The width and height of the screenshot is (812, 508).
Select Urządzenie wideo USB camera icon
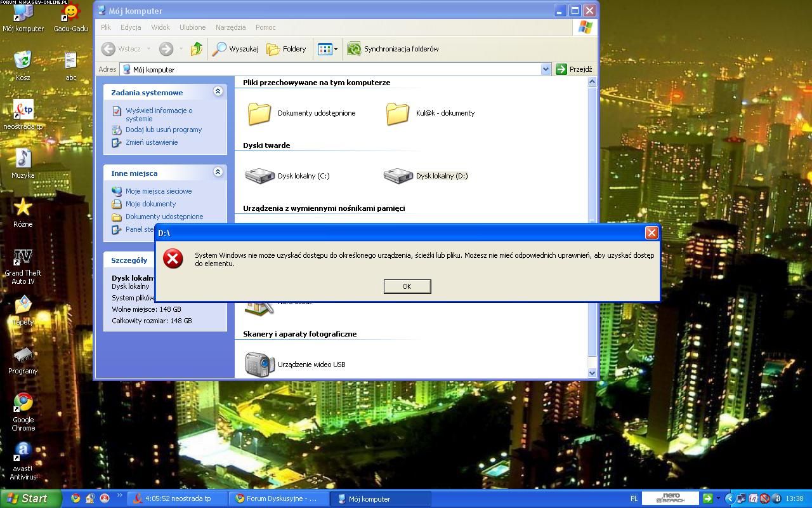click(x=259, y=364)
